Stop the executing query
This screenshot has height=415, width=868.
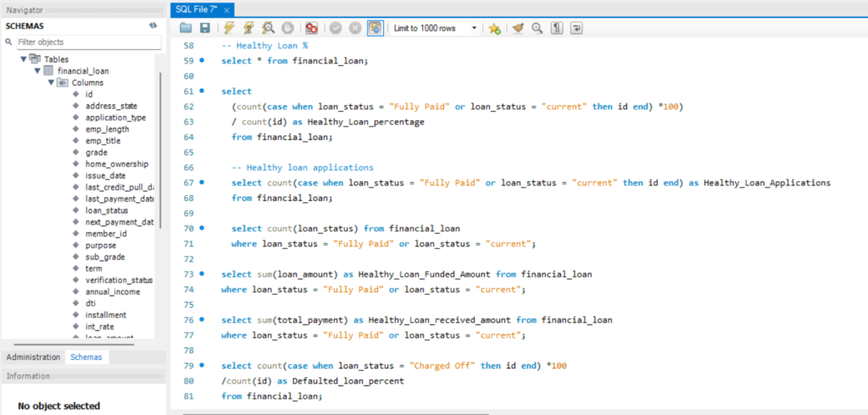287,28
